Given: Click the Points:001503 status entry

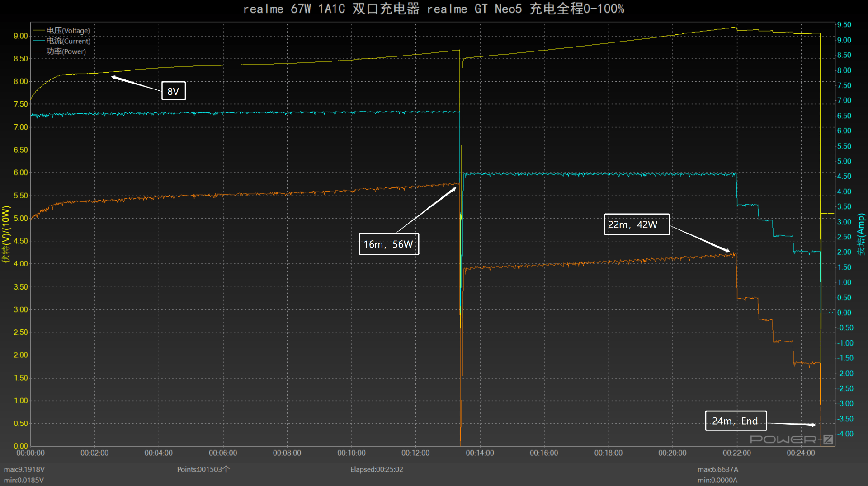Looking at the screenshot, I should (203, 469).
